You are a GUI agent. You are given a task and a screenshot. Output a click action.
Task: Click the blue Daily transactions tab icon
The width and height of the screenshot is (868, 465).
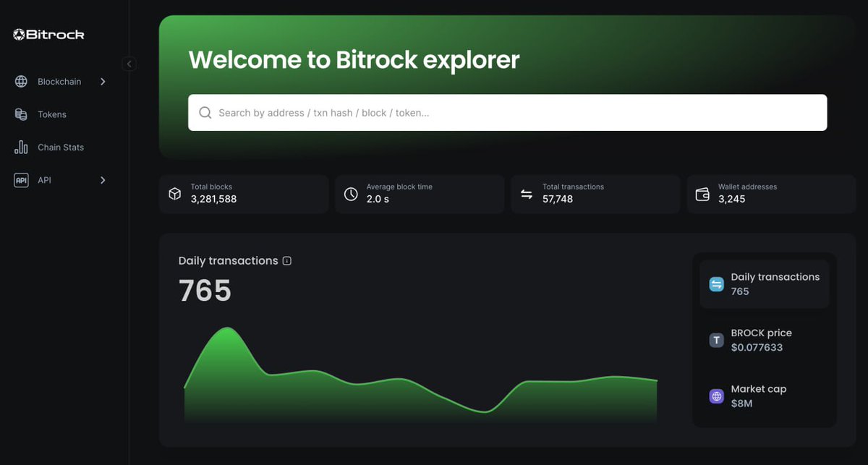[x=716, y=284]
